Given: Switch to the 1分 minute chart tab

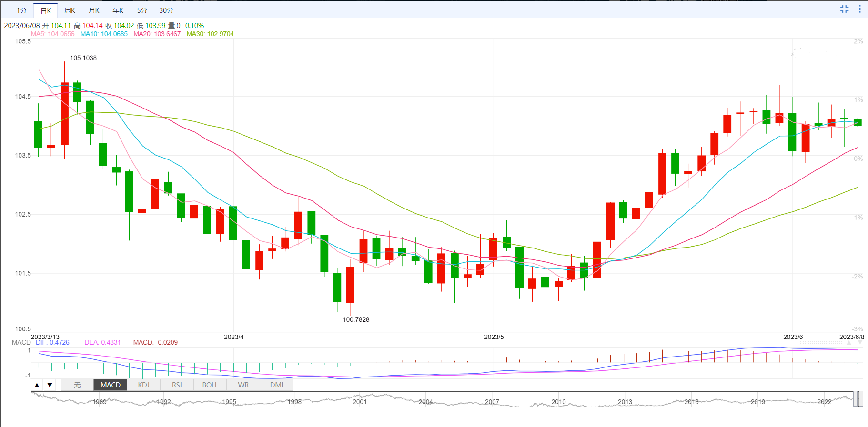Looking at the screenshot, I should pyautogui.click(x=21, y=10).
